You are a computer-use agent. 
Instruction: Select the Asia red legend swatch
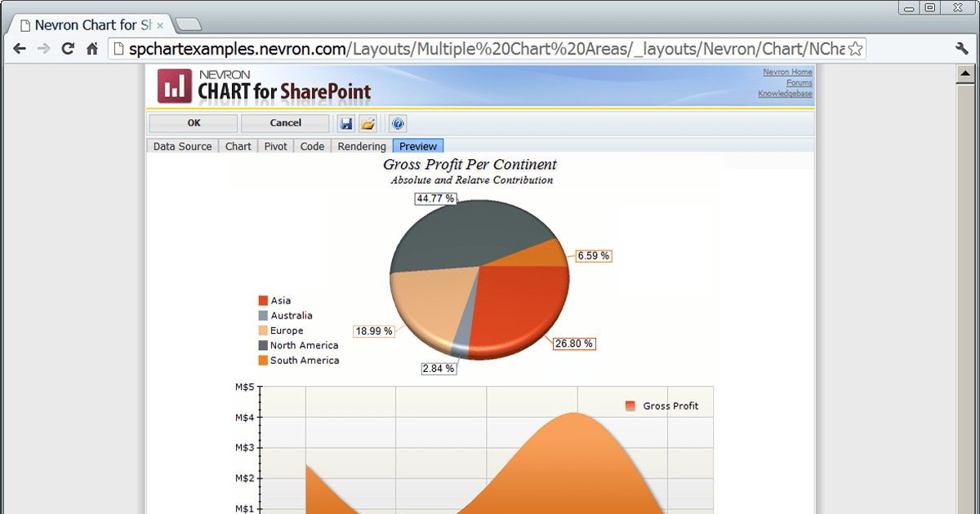click(x=262, y=300)
